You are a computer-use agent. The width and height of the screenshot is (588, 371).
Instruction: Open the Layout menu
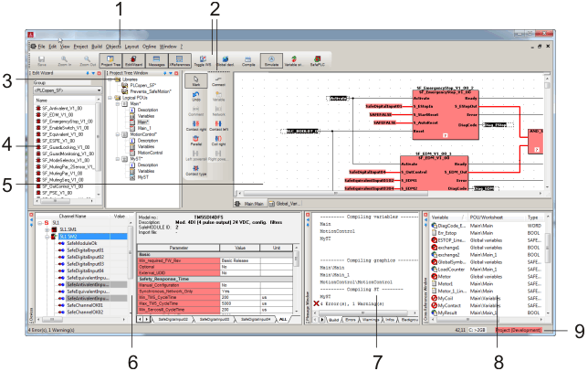tap(131, 47)
